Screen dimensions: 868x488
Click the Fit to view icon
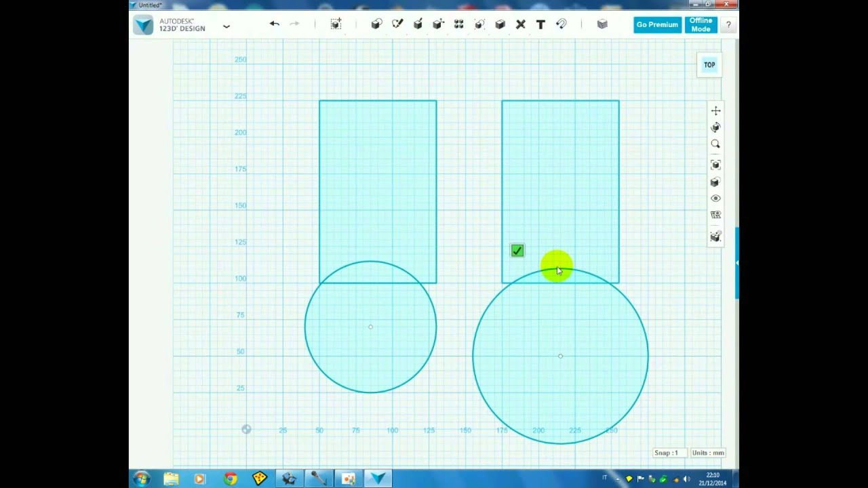coord(715,165)
